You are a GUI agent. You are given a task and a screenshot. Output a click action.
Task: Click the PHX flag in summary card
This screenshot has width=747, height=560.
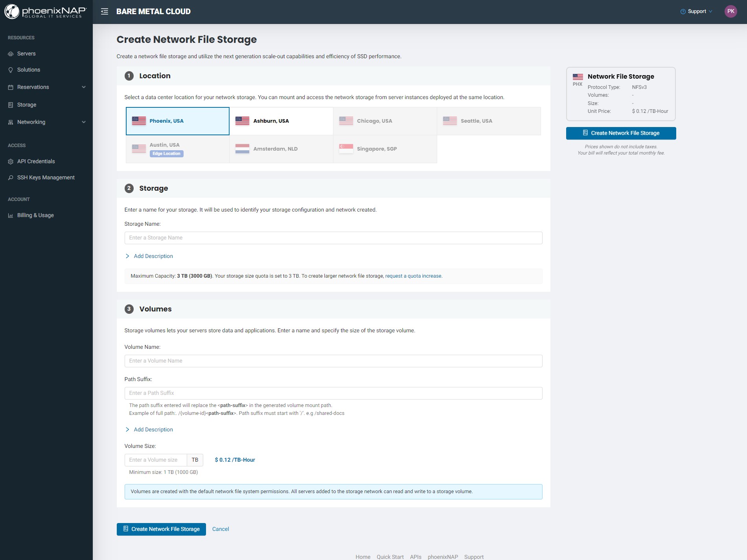click(x=578, y=77)
